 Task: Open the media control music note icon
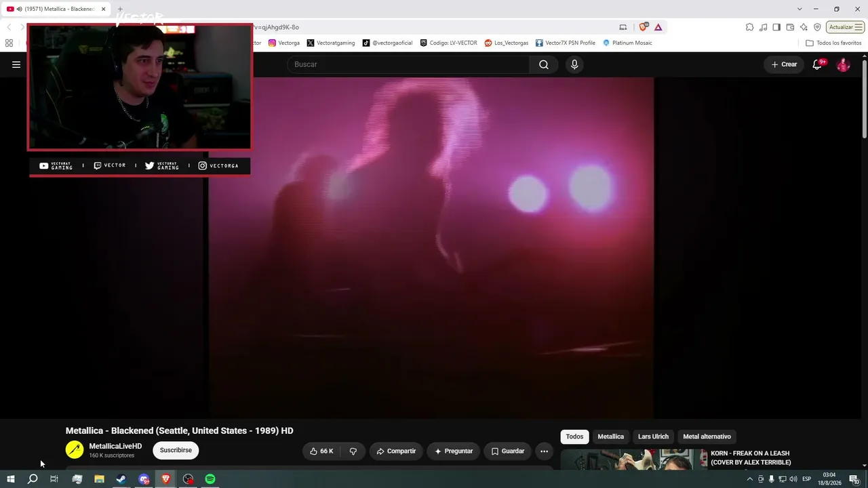click(x=763, y=27)
